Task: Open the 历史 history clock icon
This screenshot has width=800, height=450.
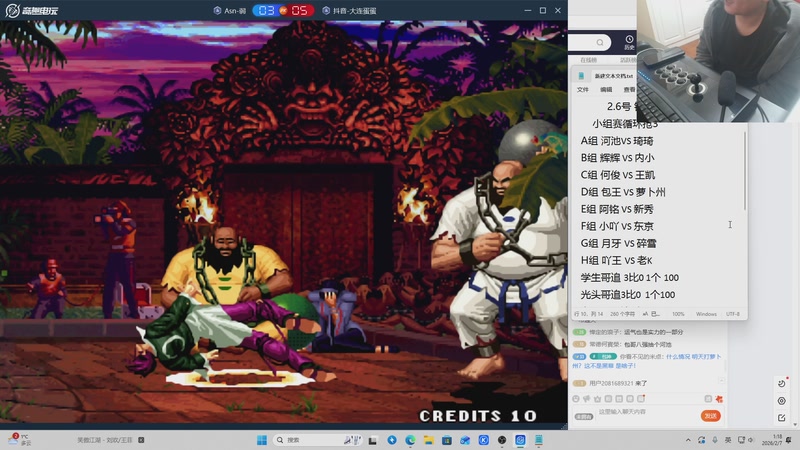Action: (x=629, y=42)
